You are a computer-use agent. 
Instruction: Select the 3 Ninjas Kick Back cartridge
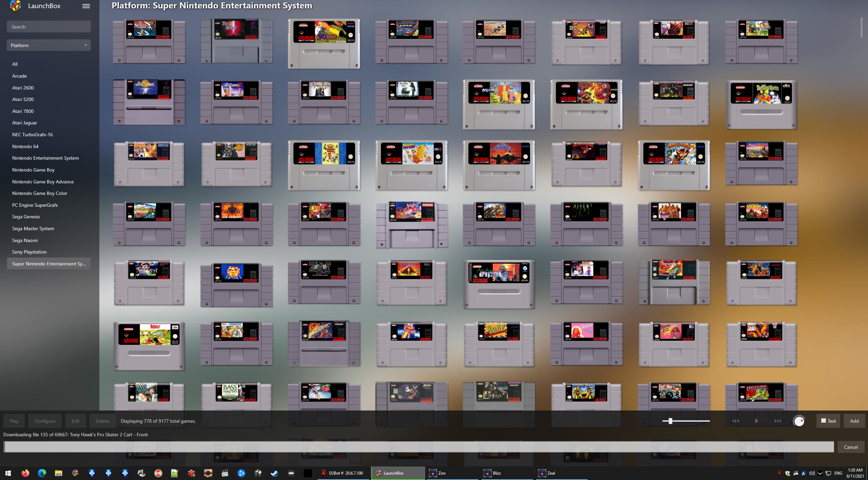(x=149, y=41)
